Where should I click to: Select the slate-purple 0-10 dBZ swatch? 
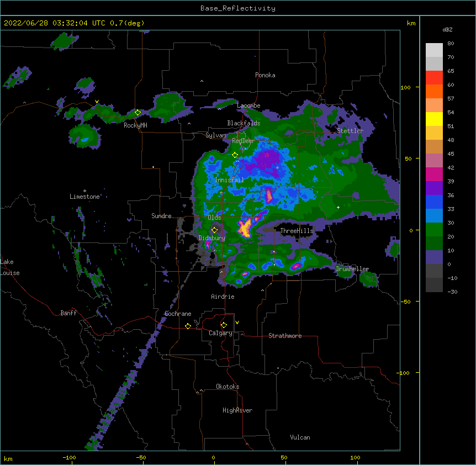tap(434, 257)
